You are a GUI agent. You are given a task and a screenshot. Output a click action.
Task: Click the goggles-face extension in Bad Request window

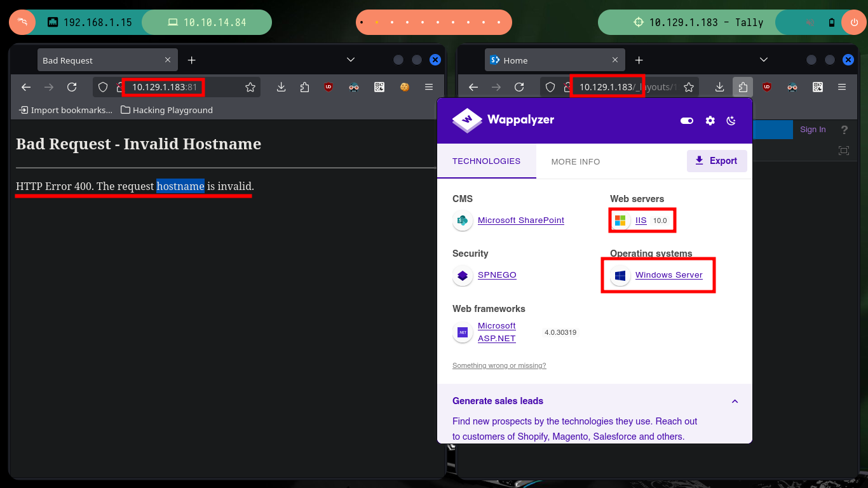coord(355,87)
